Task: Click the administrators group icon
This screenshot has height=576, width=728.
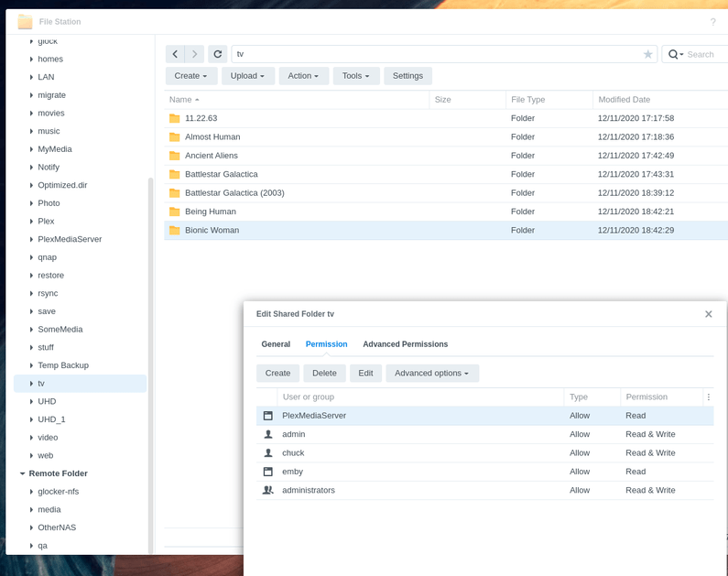Action: click(x=268, y=490)
